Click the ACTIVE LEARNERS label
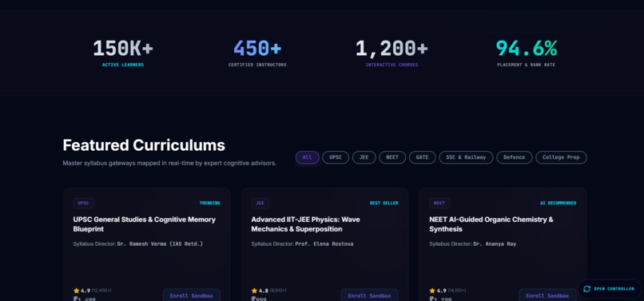Image resolution: width=644 pixels, height=301 pixels. point(123,65)
